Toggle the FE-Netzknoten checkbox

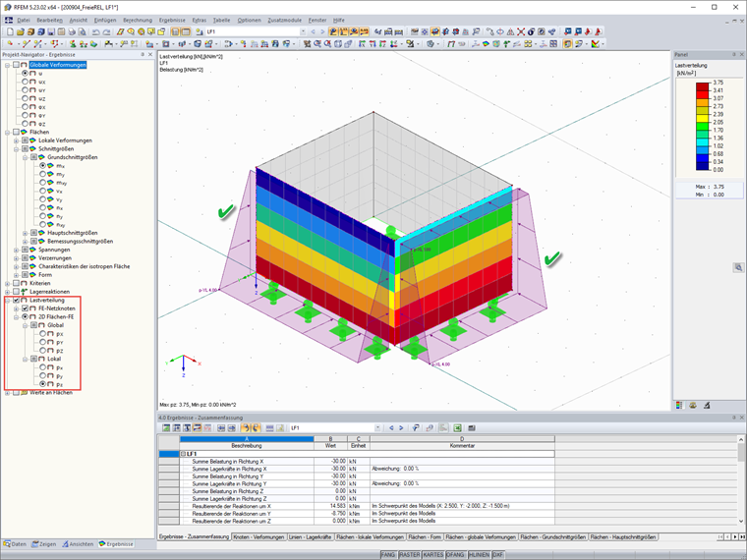(25, 308)
